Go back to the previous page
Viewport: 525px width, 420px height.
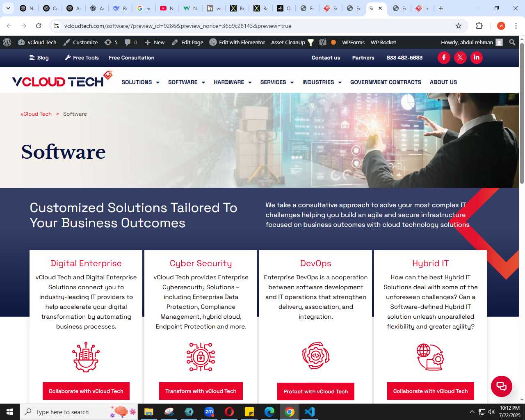[9, 26]
